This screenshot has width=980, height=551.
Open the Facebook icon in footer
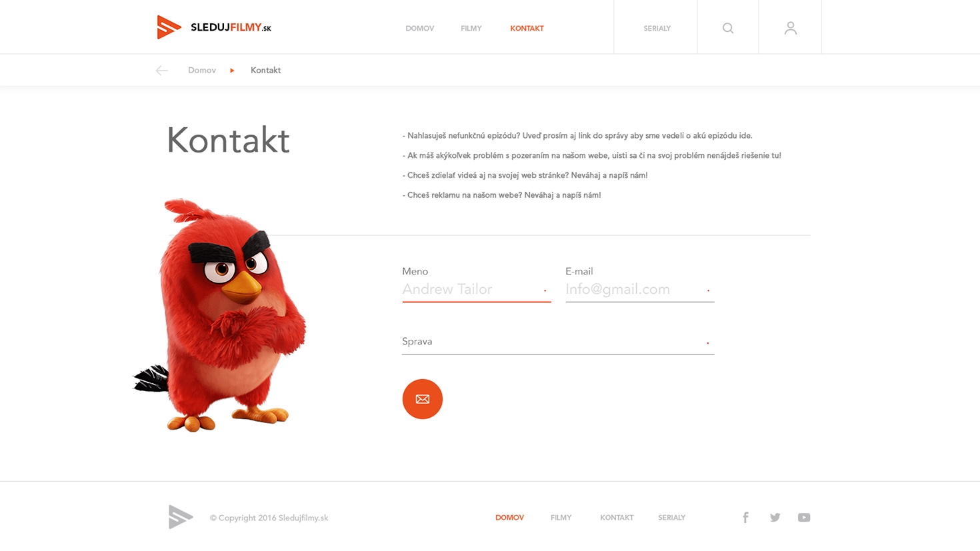745,518
